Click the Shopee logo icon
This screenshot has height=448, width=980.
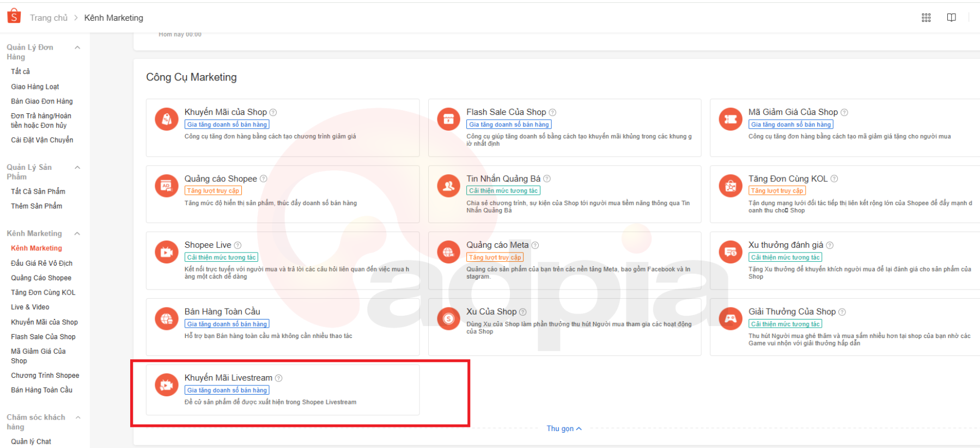14,16
